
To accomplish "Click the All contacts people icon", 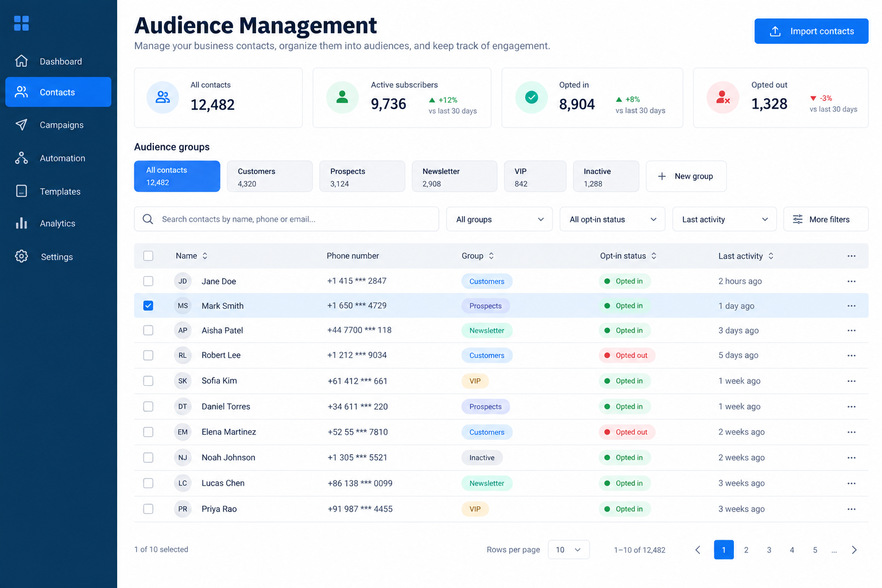I will coord(163,97).
